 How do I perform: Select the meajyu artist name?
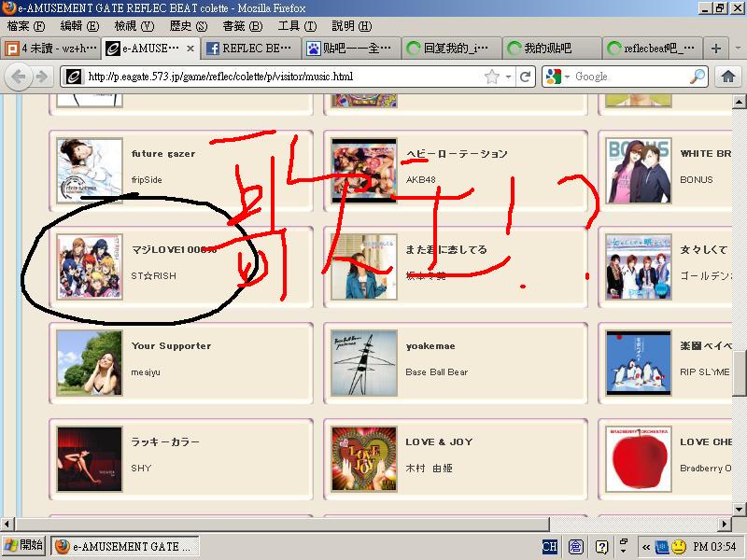(x=146, y=372)
